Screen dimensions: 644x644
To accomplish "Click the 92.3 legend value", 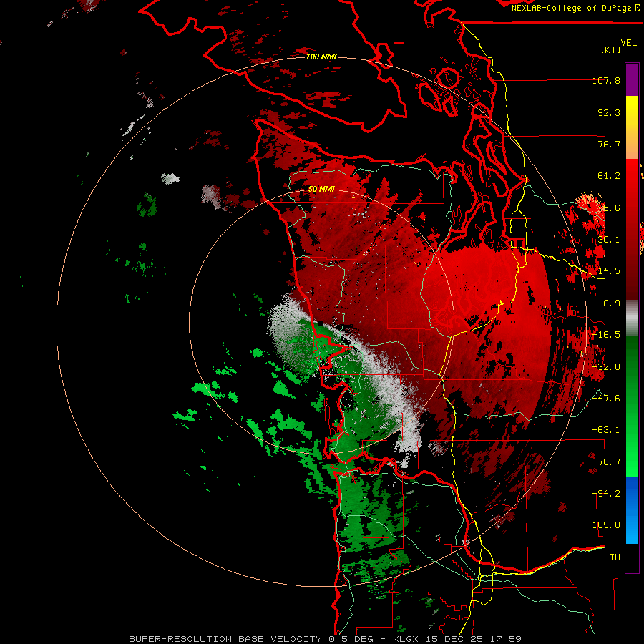I will (609, 112).
